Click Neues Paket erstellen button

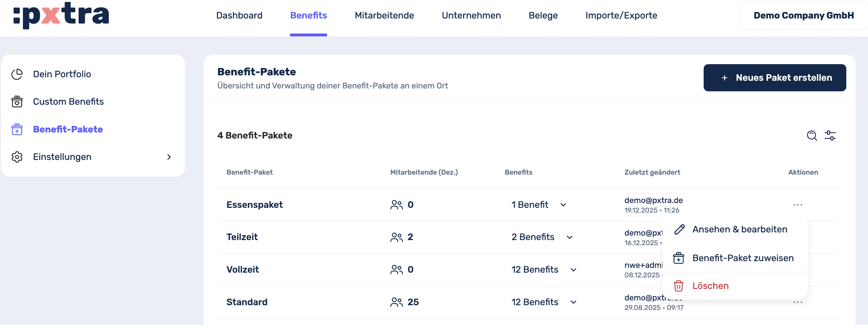click(774, 78)
